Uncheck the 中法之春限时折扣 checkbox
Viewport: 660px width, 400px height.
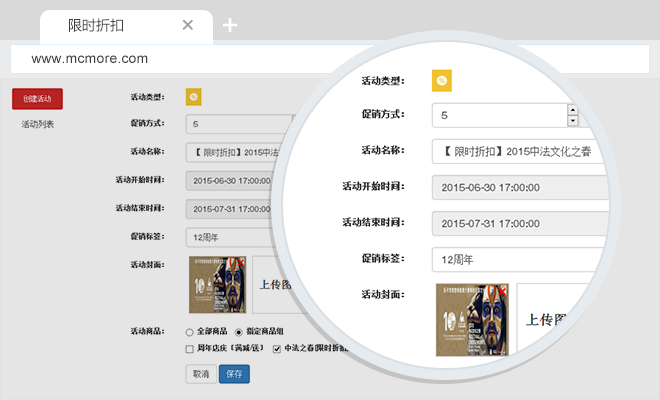tap(276, 349)
